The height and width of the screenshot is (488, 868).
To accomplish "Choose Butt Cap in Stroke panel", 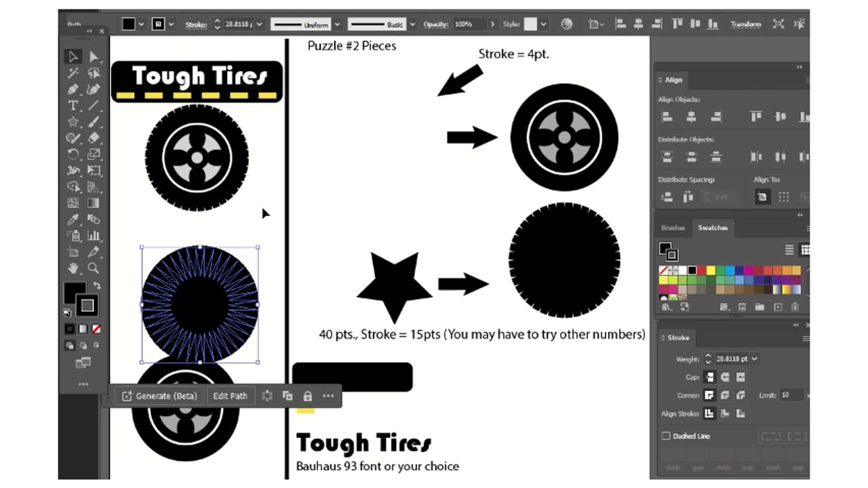I will [x=709, y=377].
